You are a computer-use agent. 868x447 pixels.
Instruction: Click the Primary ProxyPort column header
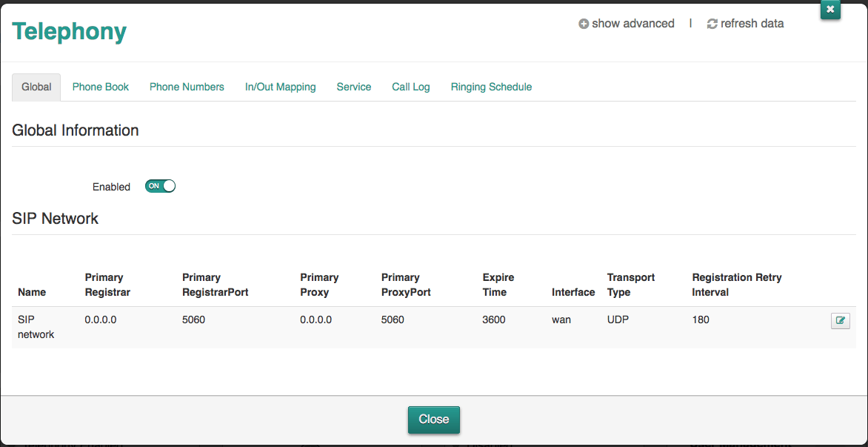click(407, 285)
